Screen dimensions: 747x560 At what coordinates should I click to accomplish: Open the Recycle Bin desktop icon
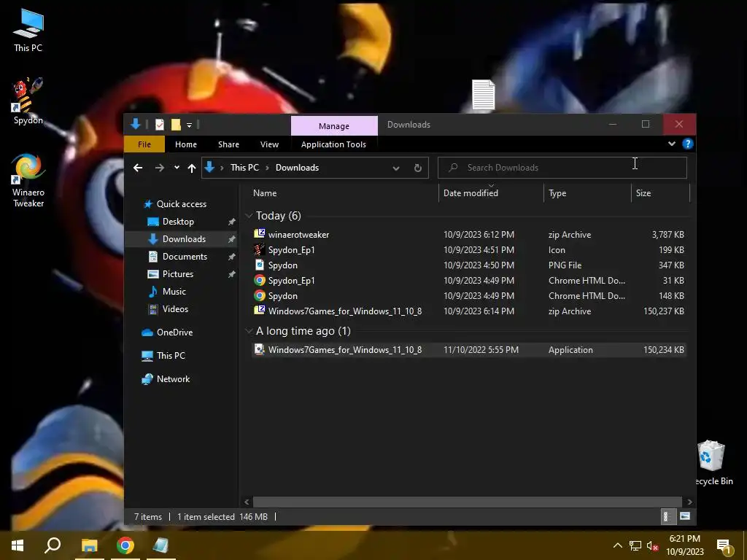[711, 462]
